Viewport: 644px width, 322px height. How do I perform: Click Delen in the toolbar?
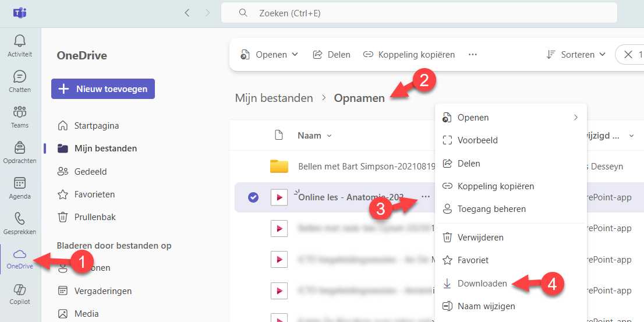click(x=331, y=55)
